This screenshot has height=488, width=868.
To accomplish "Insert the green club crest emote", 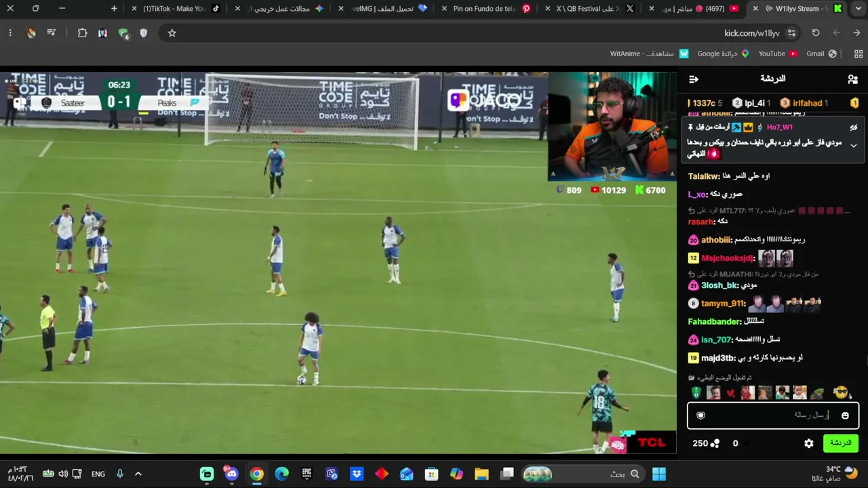I will pyautogui.click(x=696, y=393).
